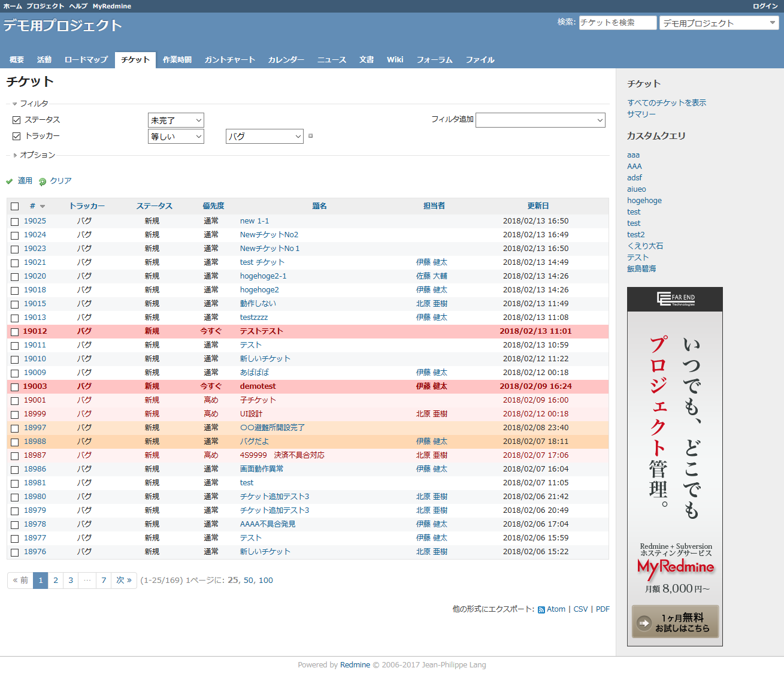Image resolution: width=784 pixels, height=674 pixels.
Task: Expand the オプション section
Action: (x=34, y=155)
